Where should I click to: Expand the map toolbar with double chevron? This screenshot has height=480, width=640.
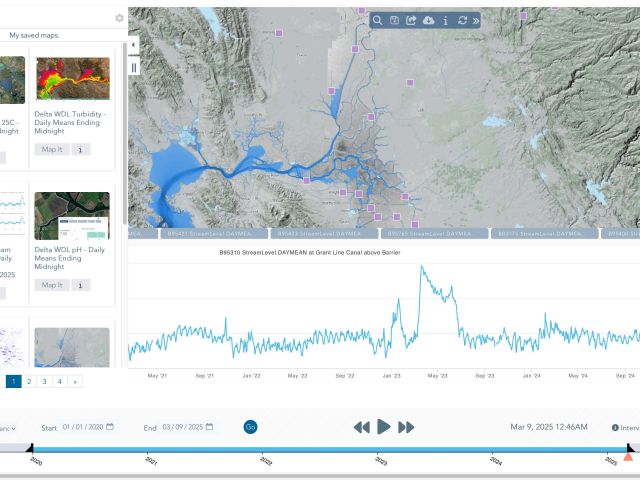476,20
